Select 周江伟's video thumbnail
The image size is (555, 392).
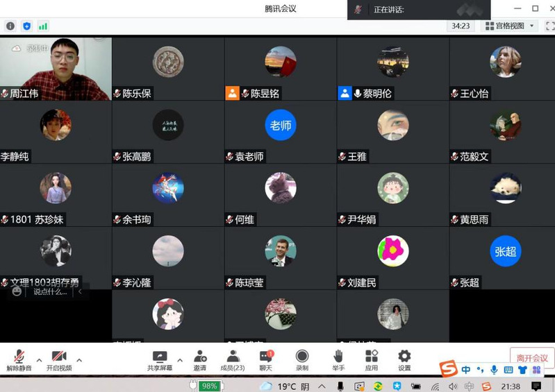tap(56, 68)
